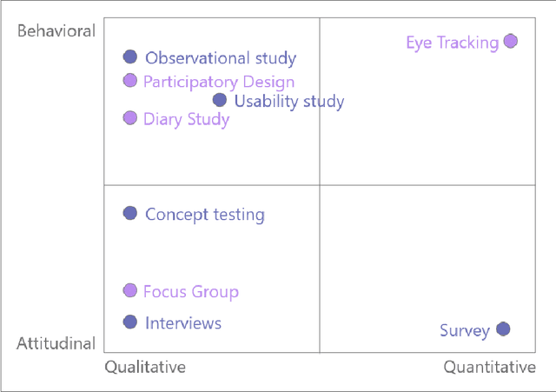Select the Participatory Design label text

click(219, 83)
